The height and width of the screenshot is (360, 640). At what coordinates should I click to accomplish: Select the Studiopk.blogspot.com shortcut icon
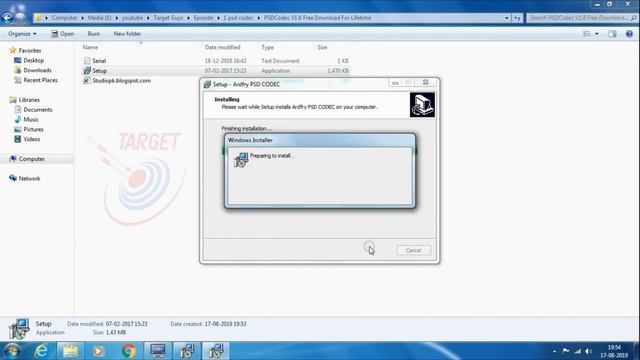point(87,80)
